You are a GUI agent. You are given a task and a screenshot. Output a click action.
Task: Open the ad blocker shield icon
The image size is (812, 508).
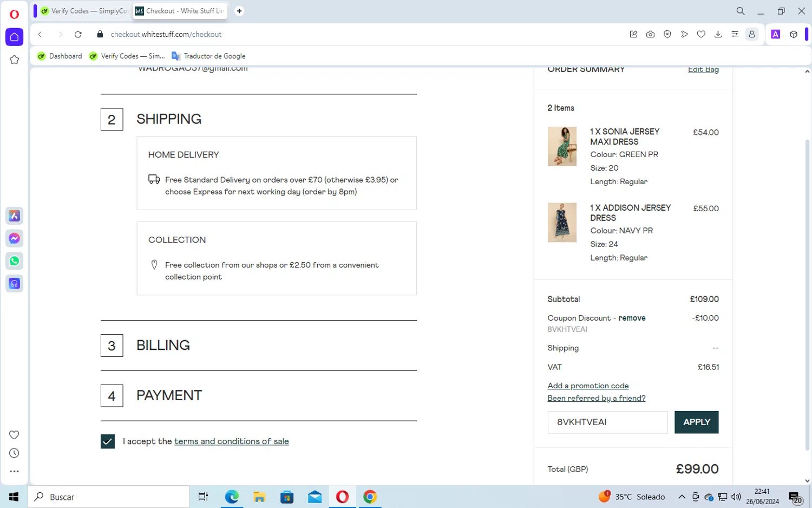pyautogui.click(x=667, y=34)
